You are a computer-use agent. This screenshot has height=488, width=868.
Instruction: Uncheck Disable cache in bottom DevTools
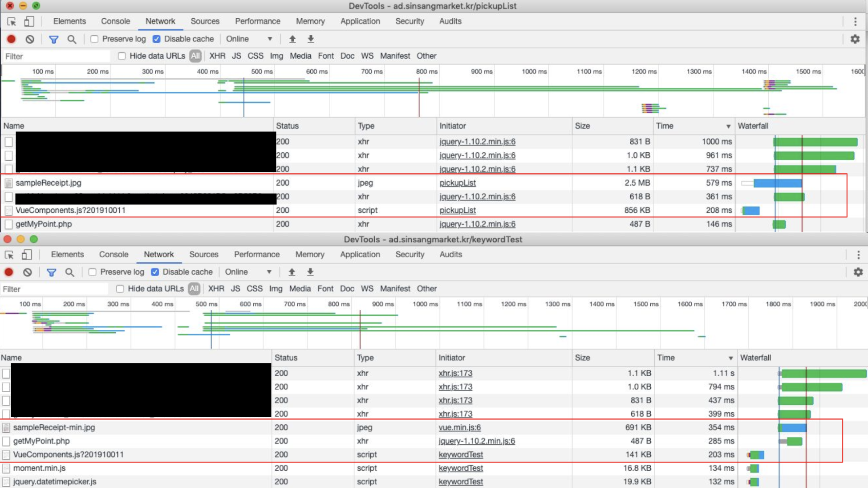pyautogui.click(x=155, y=272)
